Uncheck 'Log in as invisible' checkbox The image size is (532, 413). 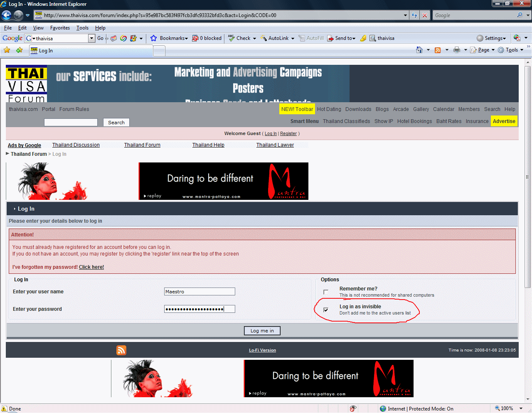(326, 310)
